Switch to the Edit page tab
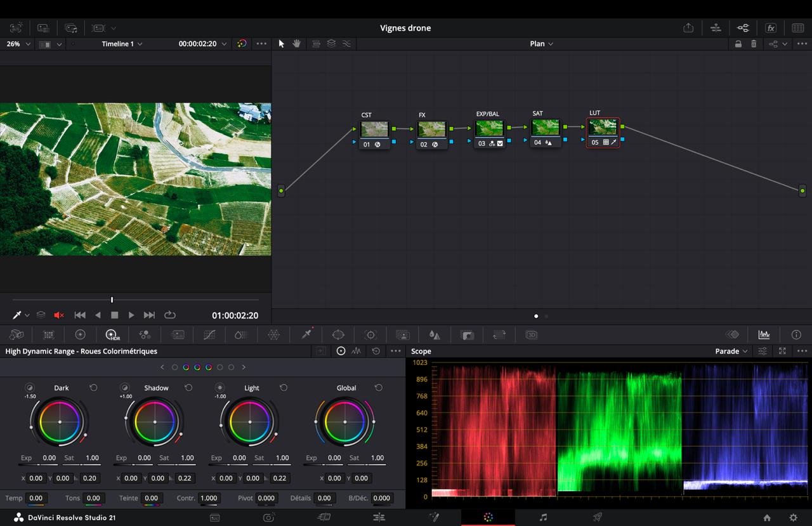Screen dimensions: 812x526 point(379,517)
